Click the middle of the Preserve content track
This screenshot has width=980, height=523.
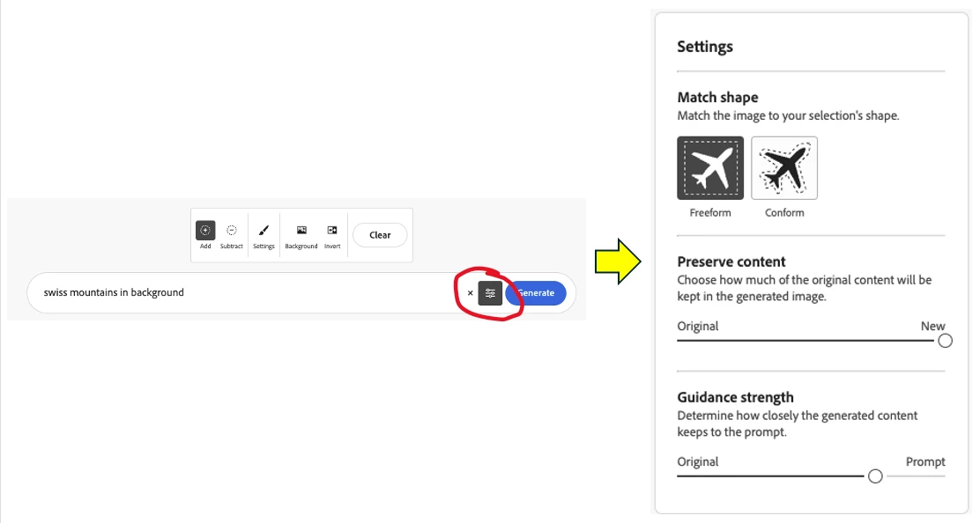806,341
